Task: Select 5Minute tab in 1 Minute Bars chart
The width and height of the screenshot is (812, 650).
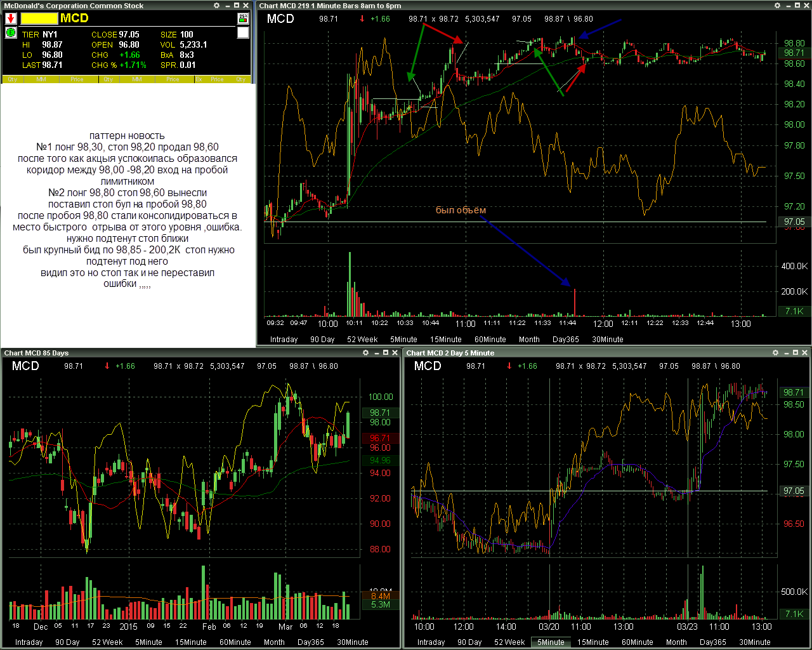Action: [403, 340]
